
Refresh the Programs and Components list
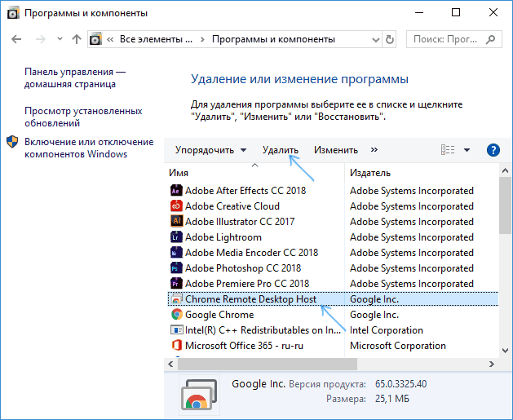pos(389,40)
